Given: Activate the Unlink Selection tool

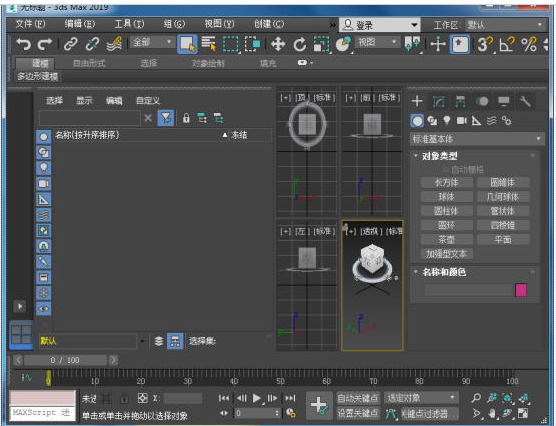Looking at the screenshot, I should click(92, 44).
